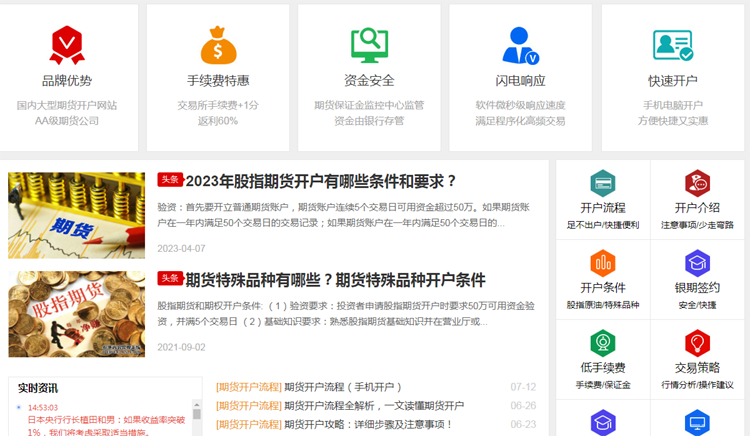Click the green 资金安全 monitor icon
Screen dimensions: 750x436
[369, 45]
